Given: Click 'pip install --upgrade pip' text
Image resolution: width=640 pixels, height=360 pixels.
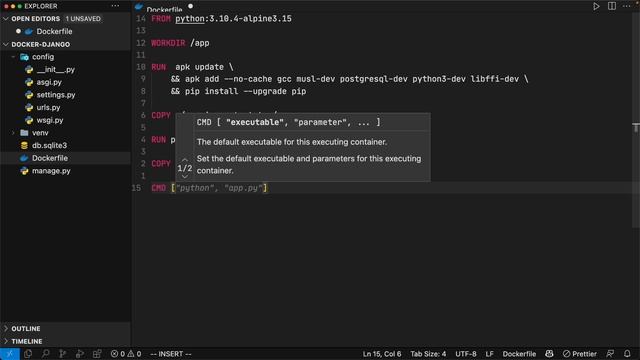Looking at the screenshot, I should pos(246,91).
